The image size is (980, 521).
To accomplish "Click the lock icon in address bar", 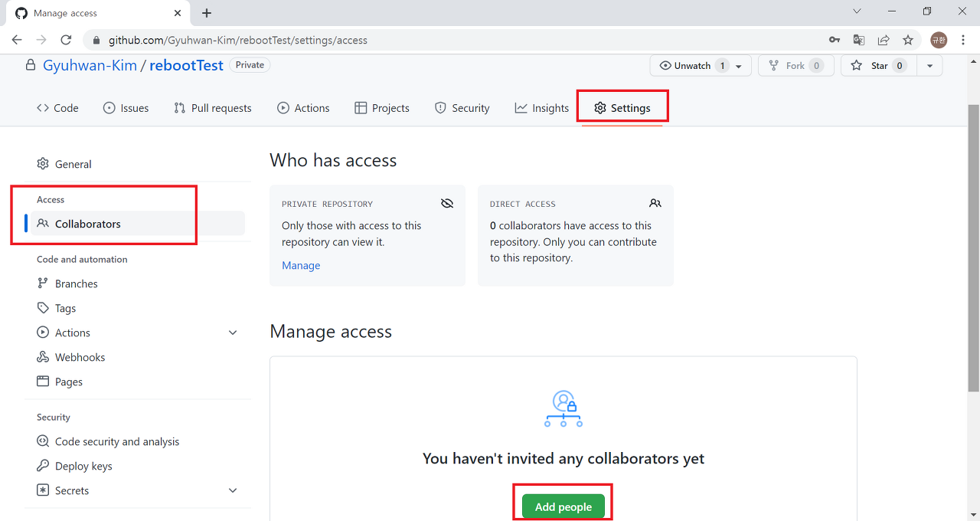I will pos(96,40).
